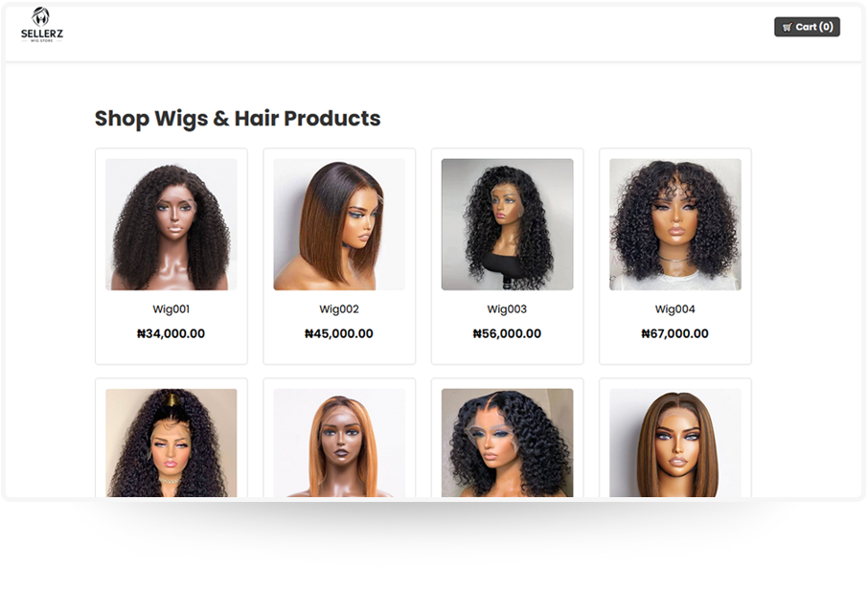Click the Wig003 product name

[507, 309]
